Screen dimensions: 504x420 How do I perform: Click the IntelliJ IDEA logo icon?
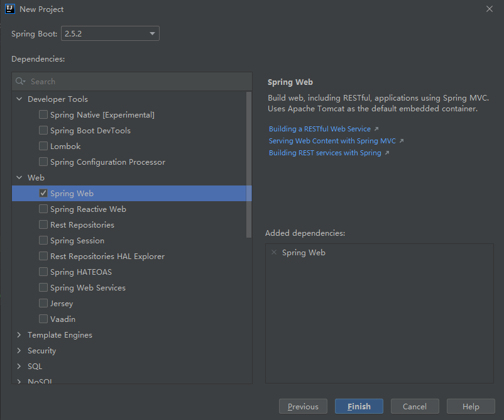(9, 9)
